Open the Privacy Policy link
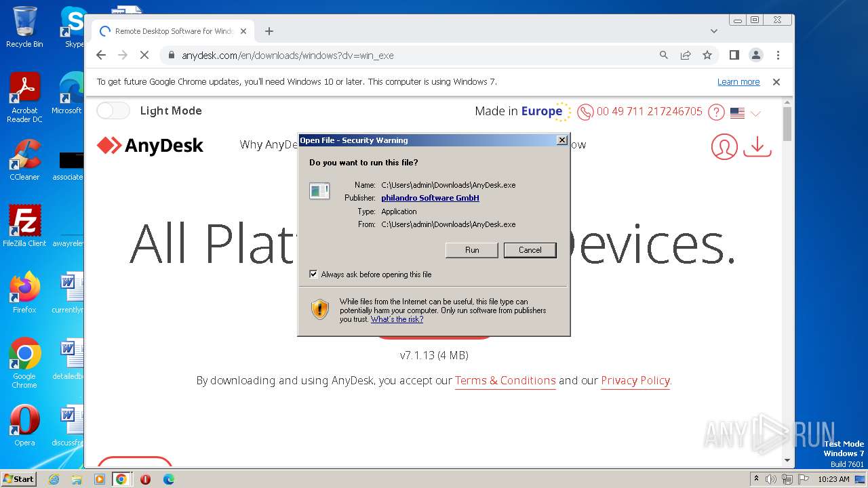 635,380
